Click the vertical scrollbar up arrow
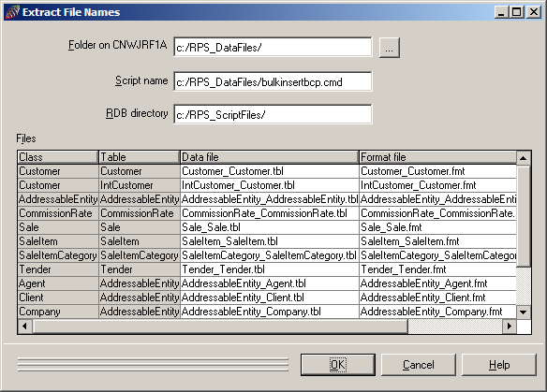This screenshot has width=547, height=392. (523, 158)
